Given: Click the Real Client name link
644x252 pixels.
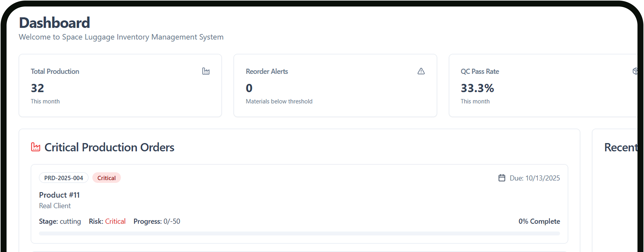Looking at the screenshot, I should 55,206.
